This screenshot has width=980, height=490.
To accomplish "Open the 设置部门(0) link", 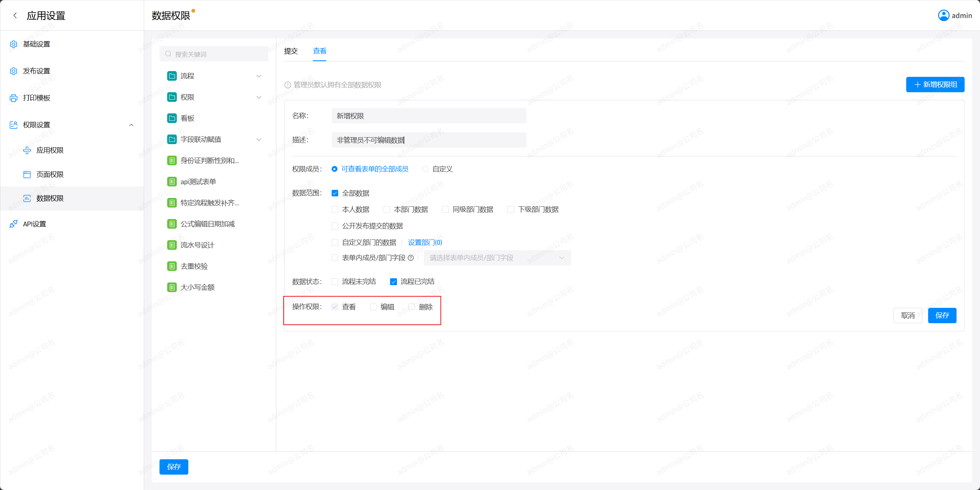I will pos(425,243).
